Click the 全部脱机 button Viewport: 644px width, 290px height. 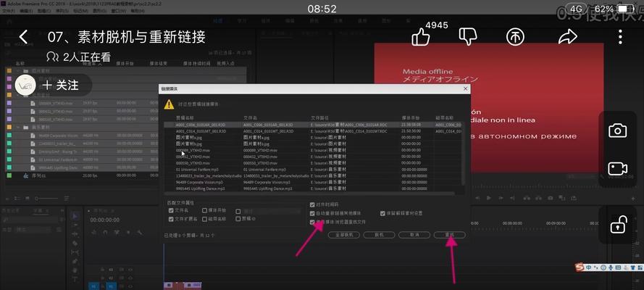pyautogui.click(x=344, y=236)
